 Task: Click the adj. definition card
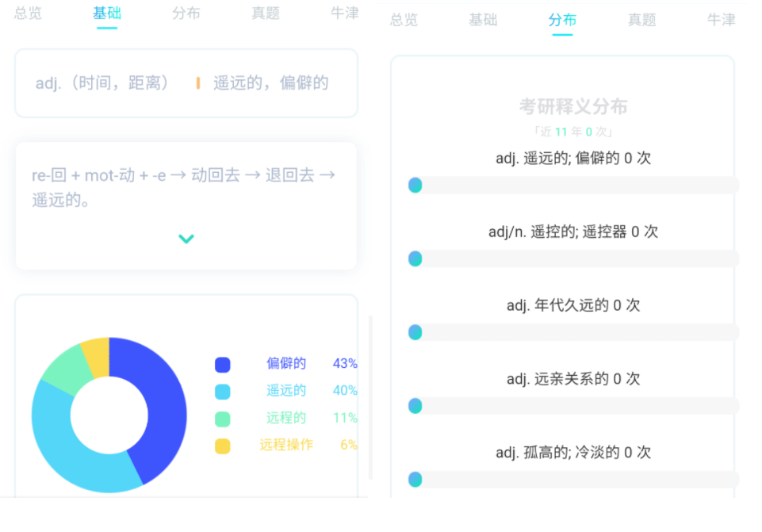tap(186, 83)
